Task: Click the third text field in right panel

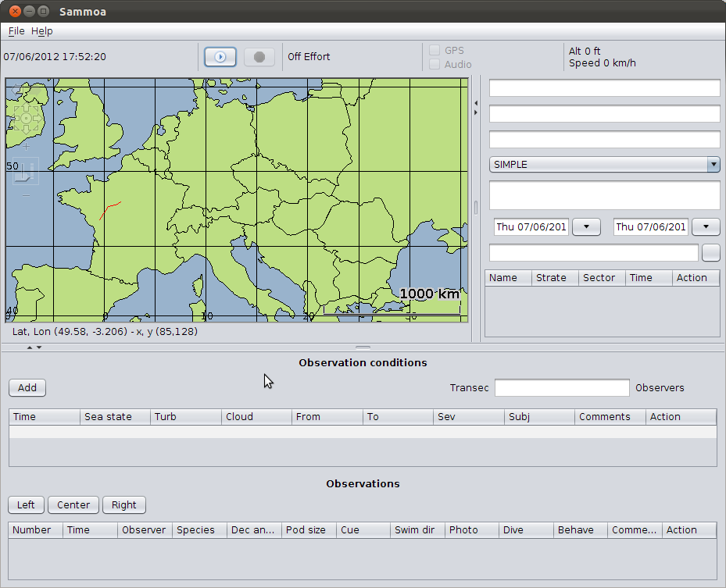Action: tap(604, 140)
